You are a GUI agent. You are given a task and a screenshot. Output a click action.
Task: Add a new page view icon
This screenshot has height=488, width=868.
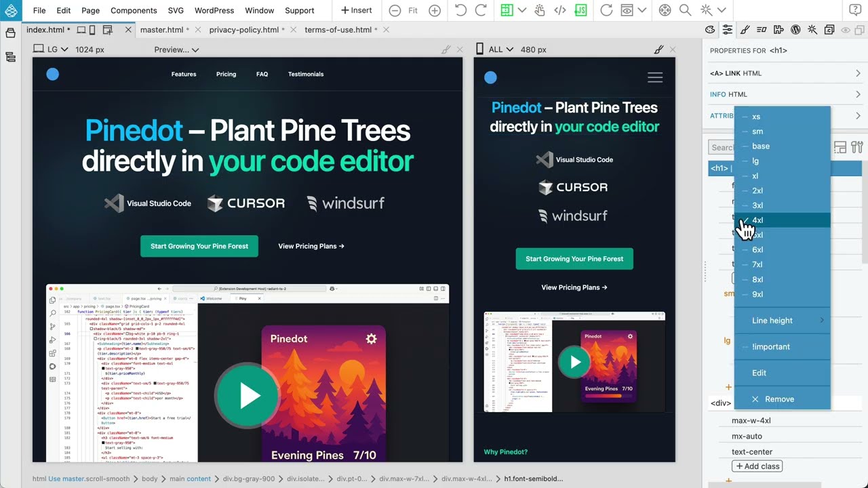coord(107,30)
